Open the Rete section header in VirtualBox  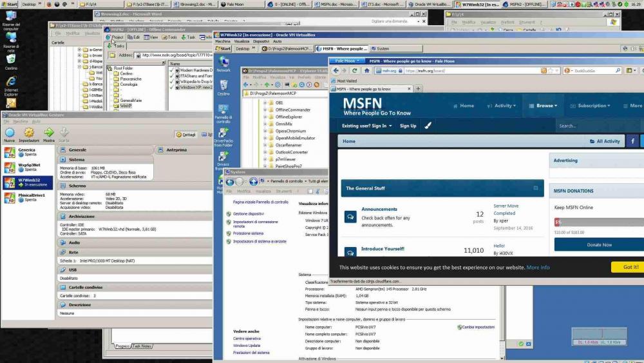(x=135, y=252)
